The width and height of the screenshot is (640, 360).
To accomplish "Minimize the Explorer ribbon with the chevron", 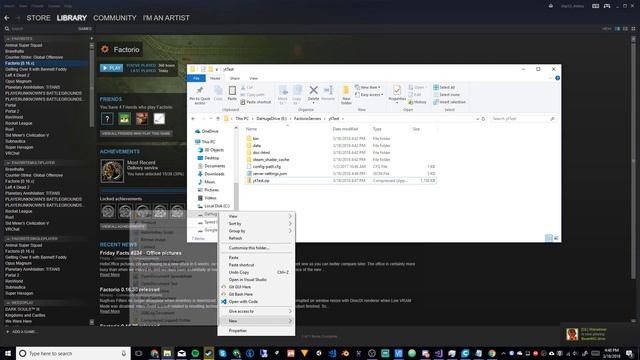I will click(x=550, y=78).
